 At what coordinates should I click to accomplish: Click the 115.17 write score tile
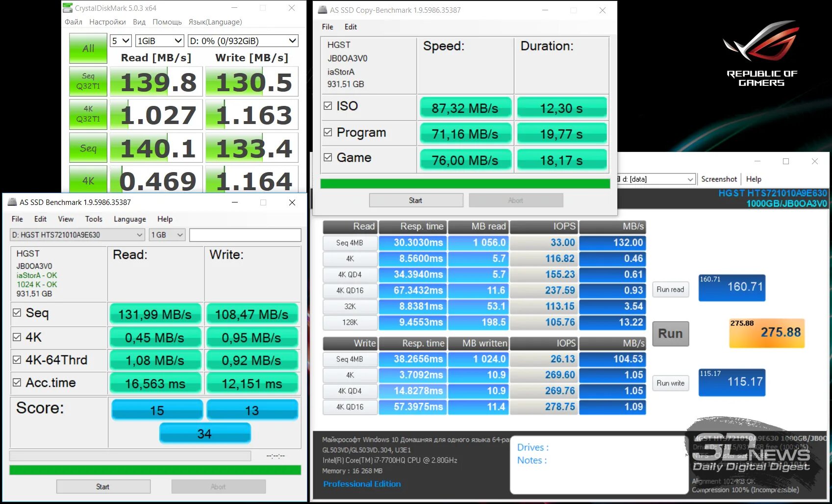(x=731, y=382)
